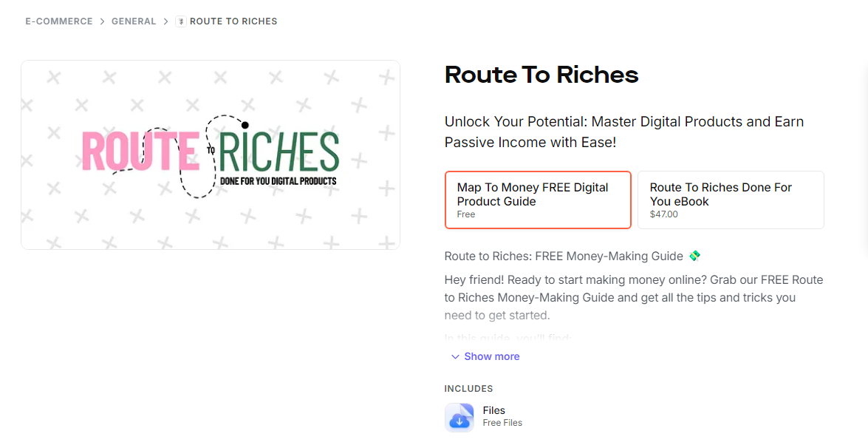
Task: Click the Files label under INCLUDES
Action: (493, 410)
